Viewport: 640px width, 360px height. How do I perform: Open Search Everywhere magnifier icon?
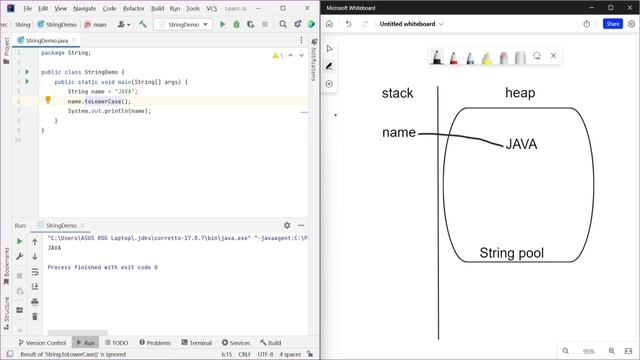tap(283, 24)
